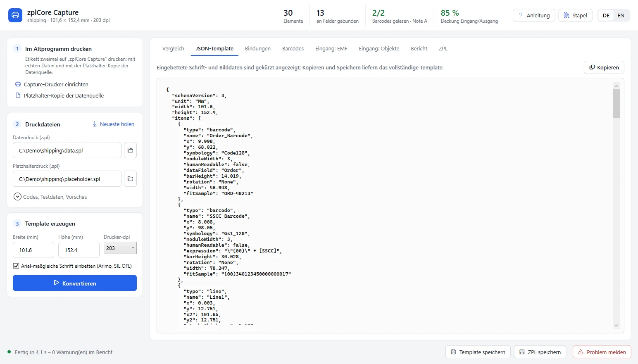Screen dimensions: 638x364
Task: Switch interface language to EN
Action: (x=621, y=15)
